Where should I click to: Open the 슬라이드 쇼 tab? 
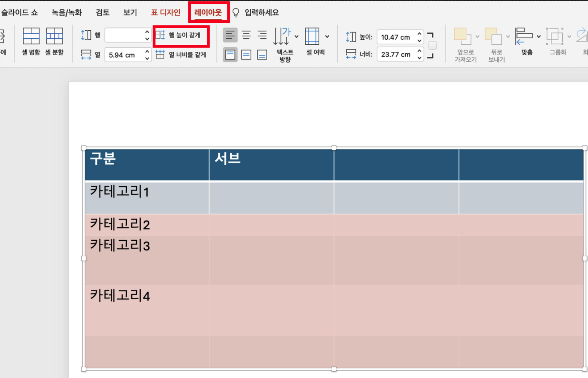click(19, 13)
